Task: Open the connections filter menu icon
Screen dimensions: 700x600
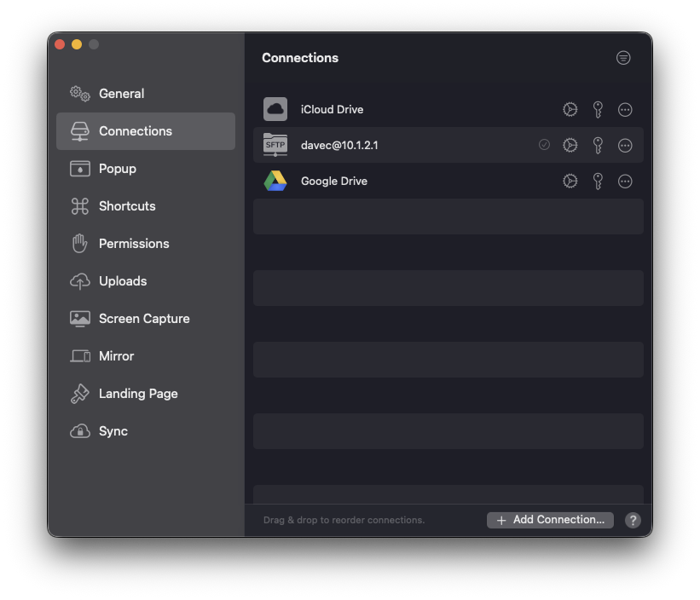Action: click(x=623, y=58)
